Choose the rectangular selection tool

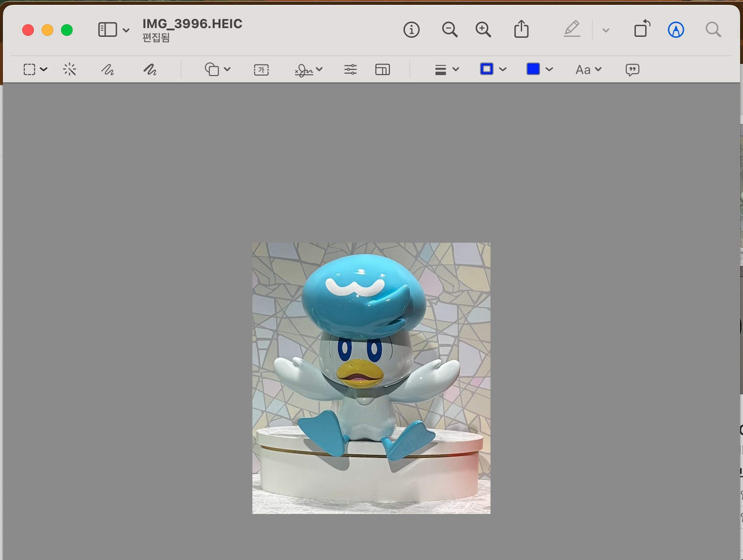[x=30, y=70]
